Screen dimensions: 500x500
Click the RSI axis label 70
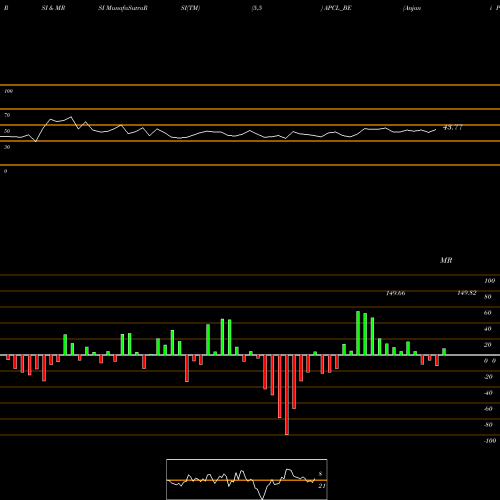coord(7,115)
